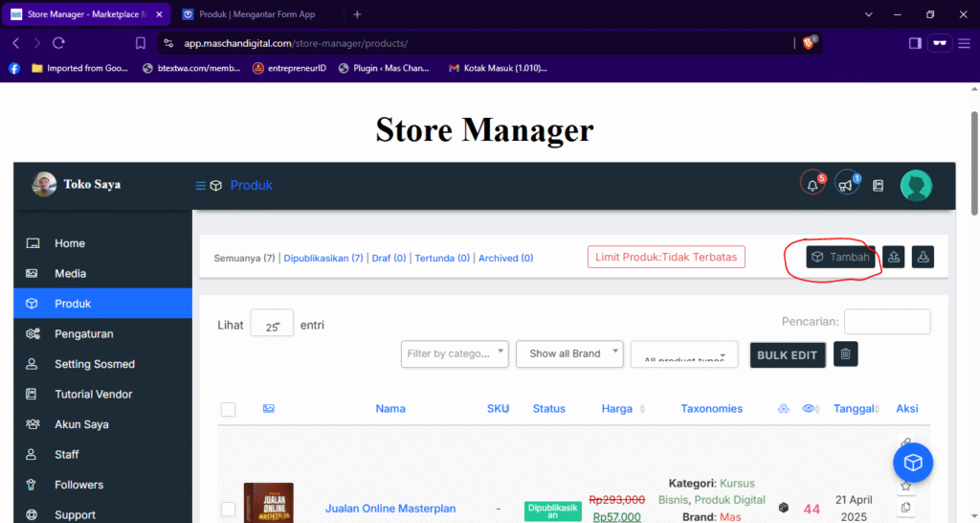Click the Kursus Bisnis category link

(x=710, y=491)
